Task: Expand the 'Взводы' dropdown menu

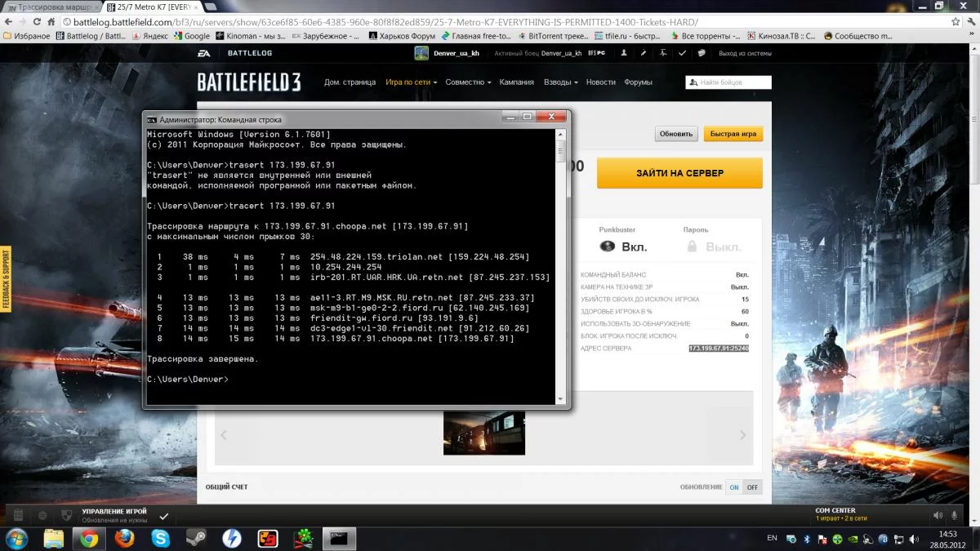Action: [560, 82]
